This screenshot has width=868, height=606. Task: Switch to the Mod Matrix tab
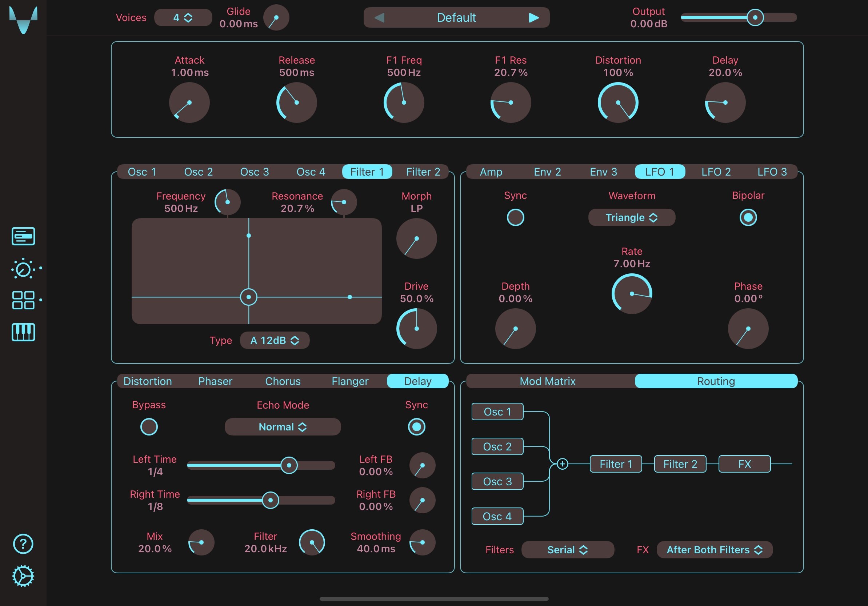pos(547,381)
